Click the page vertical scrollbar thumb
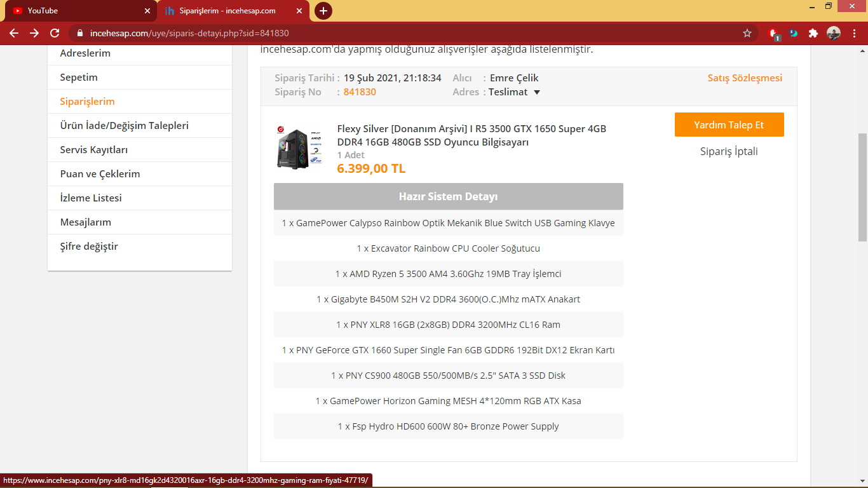This screenshot has height=488, width=868. tap(862, 187)
